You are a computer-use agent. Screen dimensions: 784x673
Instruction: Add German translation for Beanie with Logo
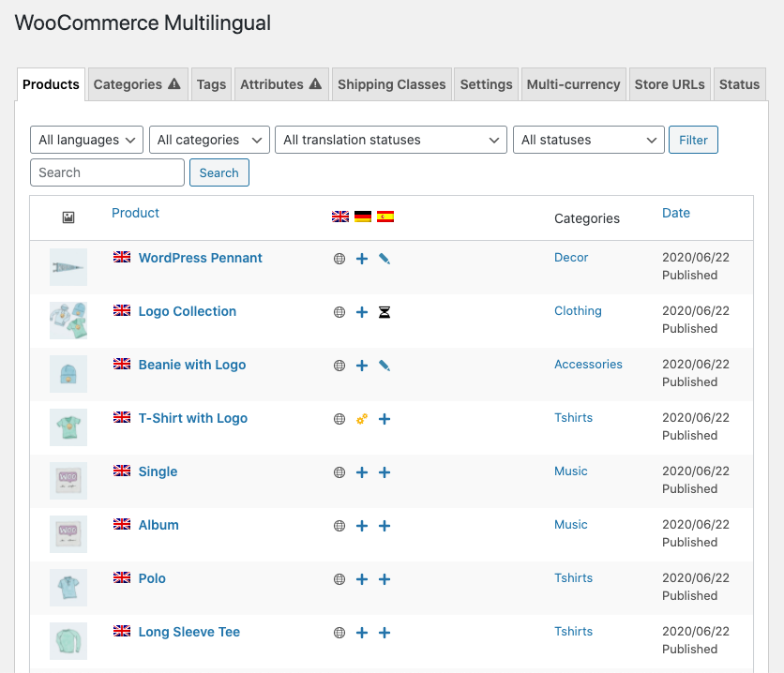point(362,366)
